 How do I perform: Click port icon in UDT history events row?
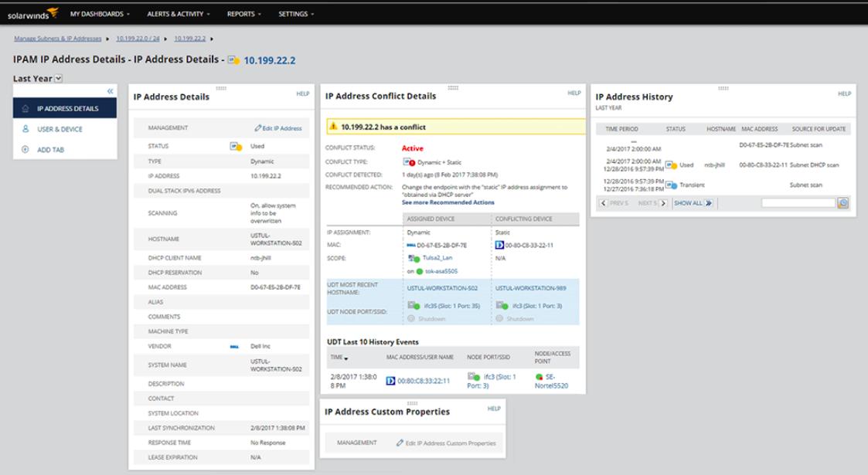(474, 377)
